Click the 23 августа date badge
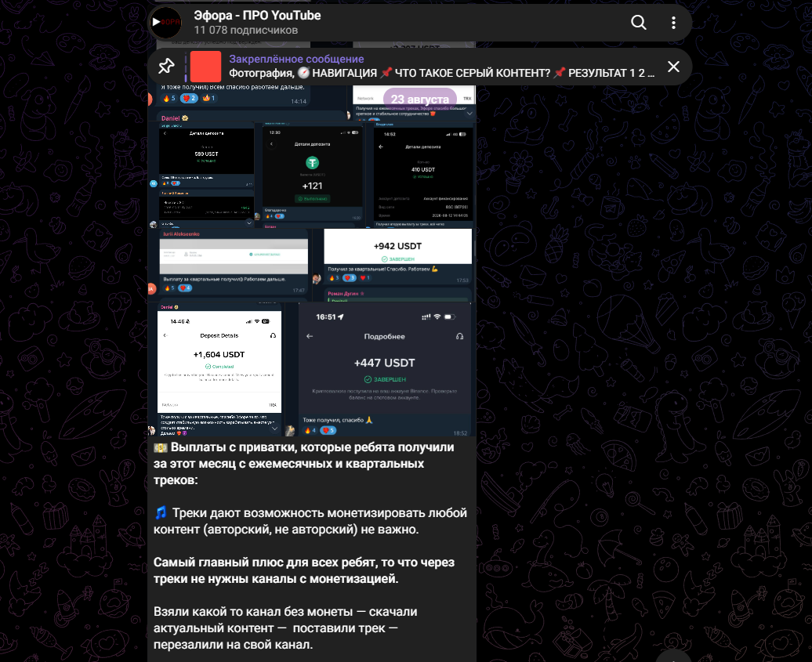Image resolution: width=812 pixels, height=662 pixels. [419, 99]
